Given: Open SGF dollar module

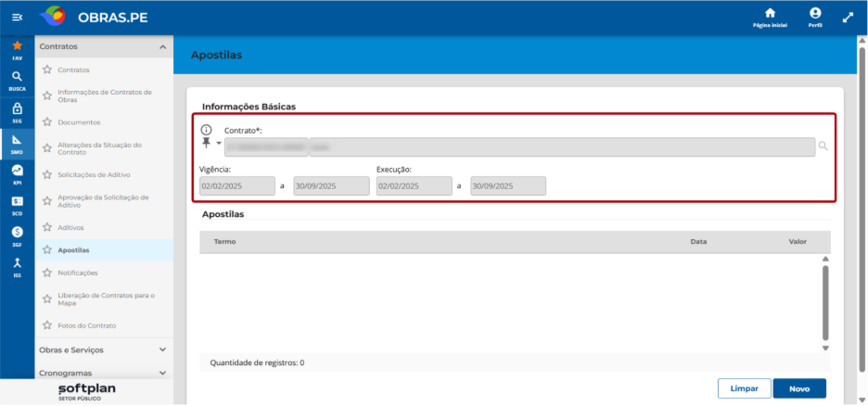Looking at the screenshot, I should (x=18, y=236).
